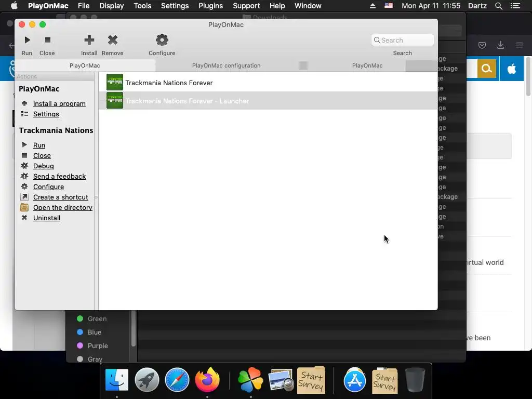Open the Display menu
532x399 pixels.
(112, 6)
